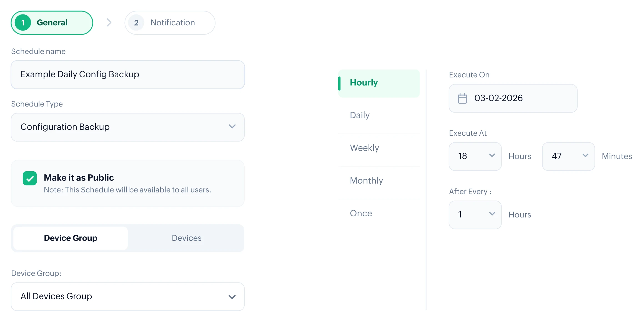Select the Weekly schedule option
The width and height of the screenshot is (644, 322).
click(x=364, y=148)
